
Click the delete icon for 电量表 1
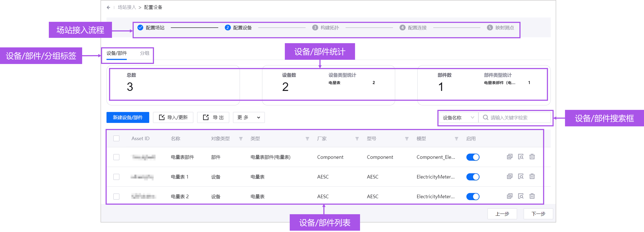pyautogui.click(x=532, y=176)
